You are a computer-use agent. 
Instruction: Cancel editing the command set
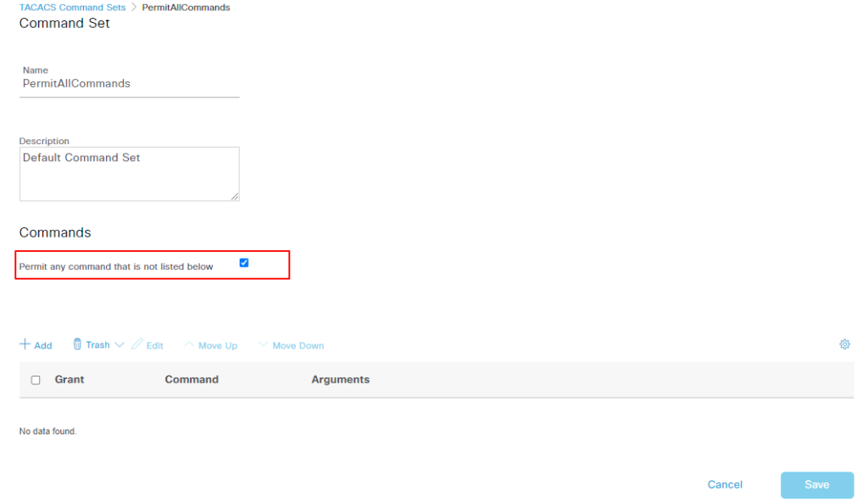click(725, 484)
